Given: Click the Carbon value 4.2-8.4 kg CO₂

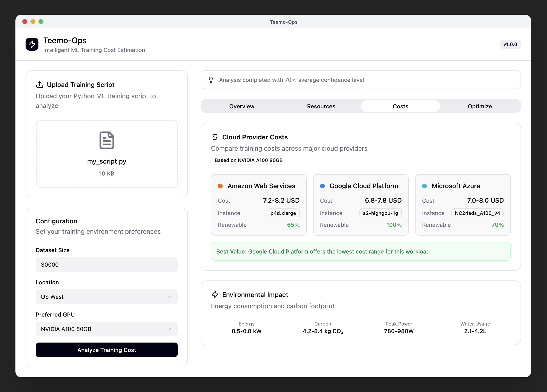Looking at the screenshot, I should coord(323,331).
